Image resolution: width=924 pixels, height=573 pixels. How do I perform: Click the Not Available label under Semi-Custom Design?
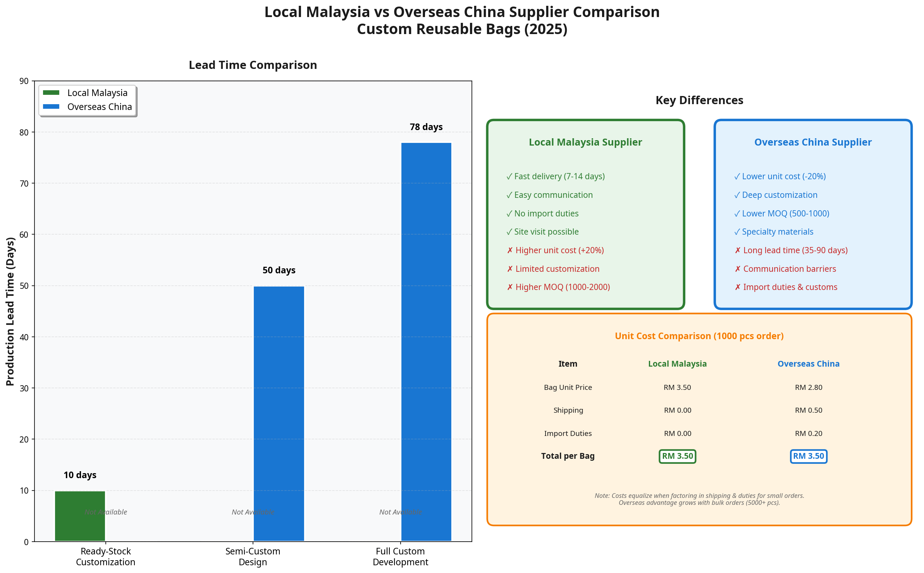pos(253,512)
